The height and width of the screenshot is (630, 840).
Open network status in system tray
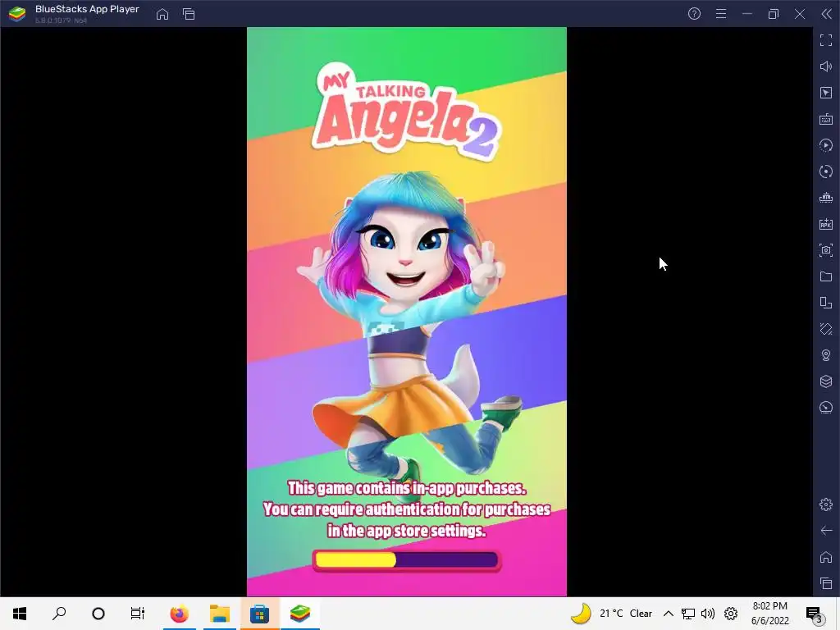coord(688,614)
